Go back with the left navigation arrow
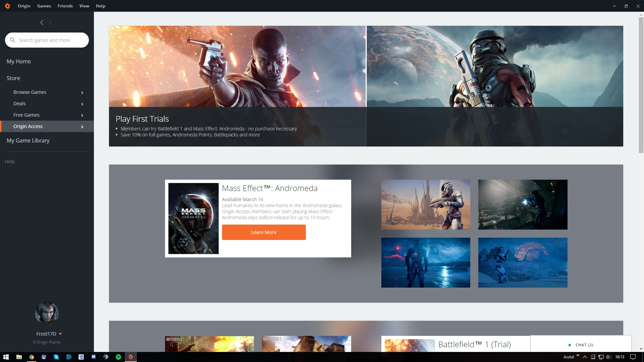The height and width of the screenshot is (362, 644). click(42, 22)
